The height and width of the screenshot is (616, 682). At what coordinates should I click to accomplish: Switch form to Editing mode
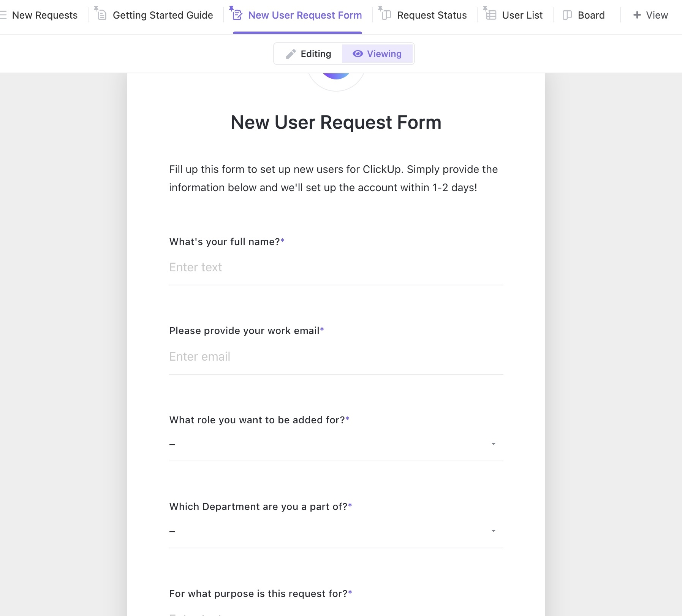pos(309,54)
